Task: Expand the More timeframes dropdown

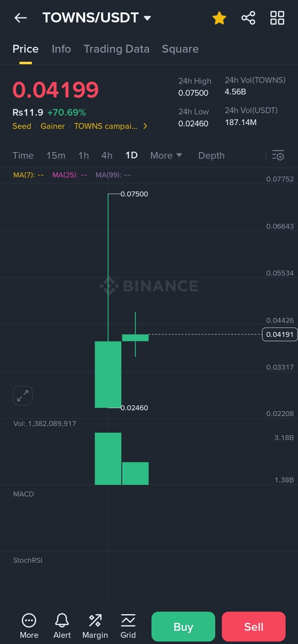Action: tap(166, 155)
